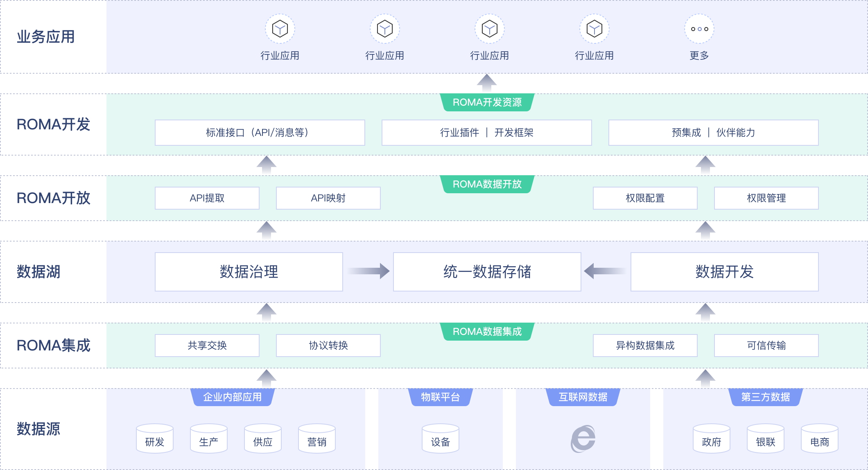Select the 研发 database cylinder icon
Viewport: 868px width, 470px height.
tap(155, 438)
